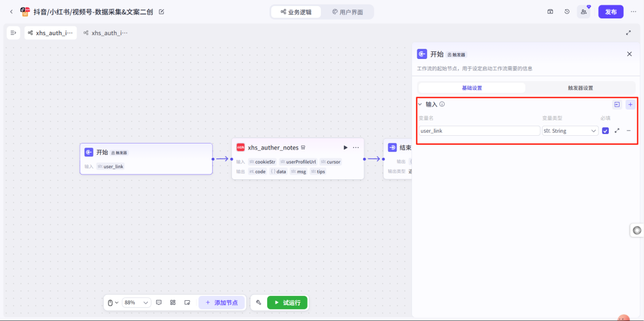Add a new input variable with plus

point(630,105)
